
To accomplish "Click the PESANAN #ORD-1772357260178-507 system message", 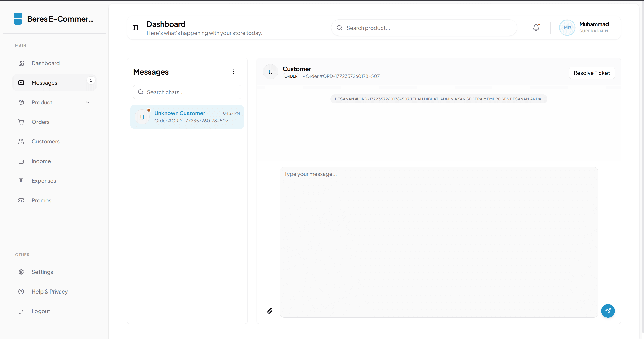I will 439,99.
